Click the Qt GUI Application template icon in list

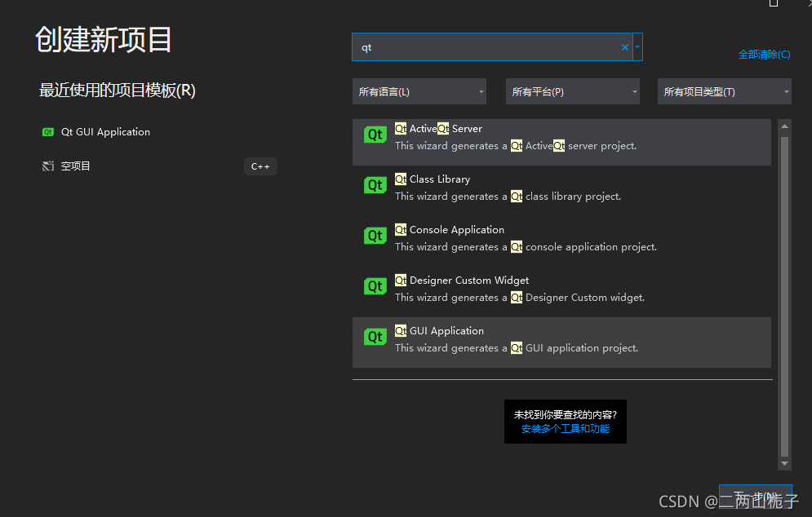[375, 337]
